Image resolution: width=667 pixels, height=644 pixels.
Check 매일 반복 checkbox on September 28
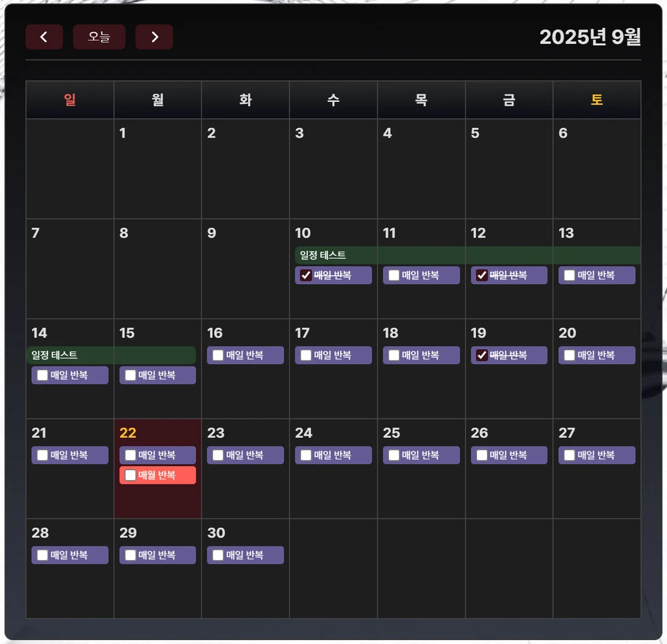[43, 555]
